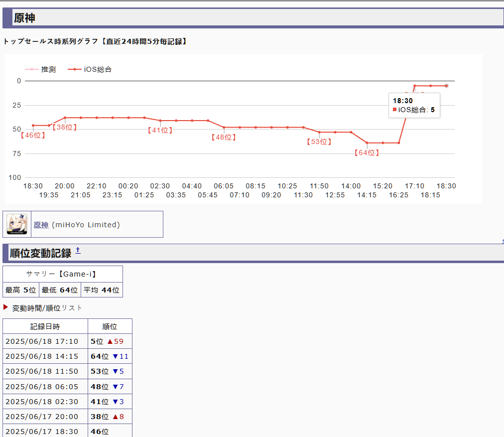Viewport: 504px width, 437px height.
Task: Click the 最高 5位 summary cell
Action: (21, 290)
